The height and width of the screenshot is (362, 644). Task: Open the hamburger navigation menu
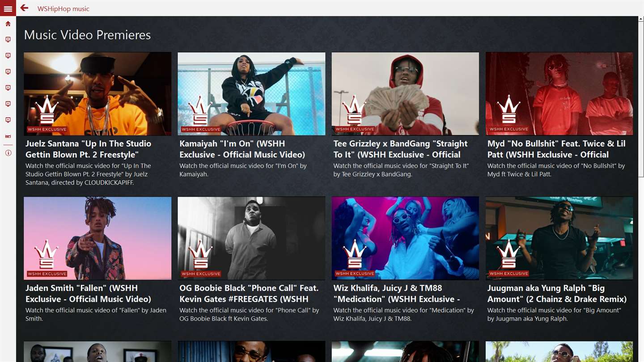pyautogui.click(x=8, y=8)
